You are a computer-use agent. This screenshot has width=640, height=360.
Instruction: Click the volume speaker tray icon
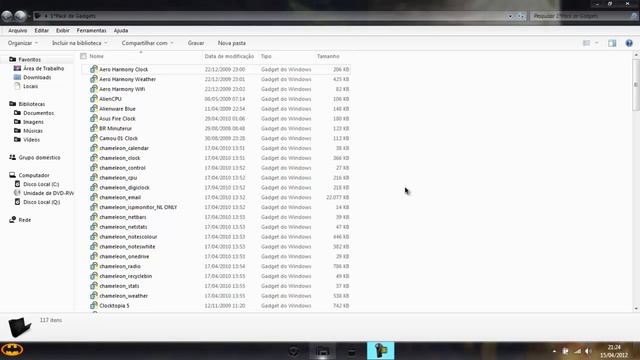(x=588, y=351)
